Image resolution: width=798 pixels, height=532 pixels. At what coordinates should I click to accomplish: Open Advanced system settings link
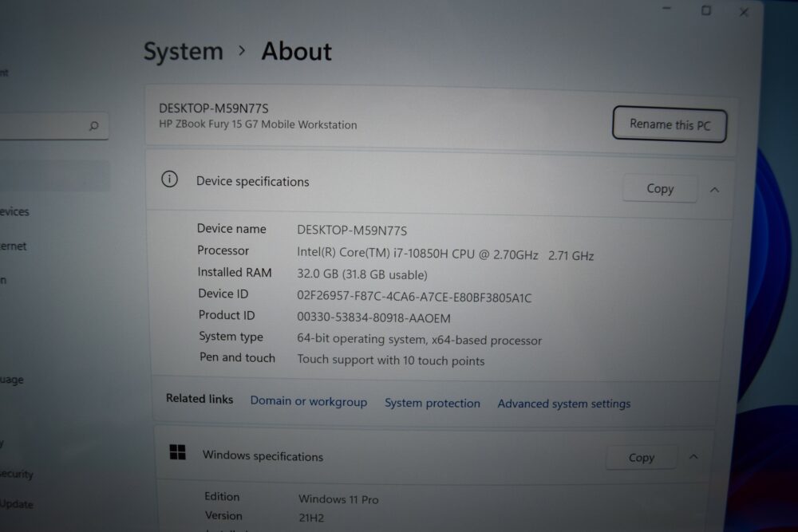coord(564,404)
